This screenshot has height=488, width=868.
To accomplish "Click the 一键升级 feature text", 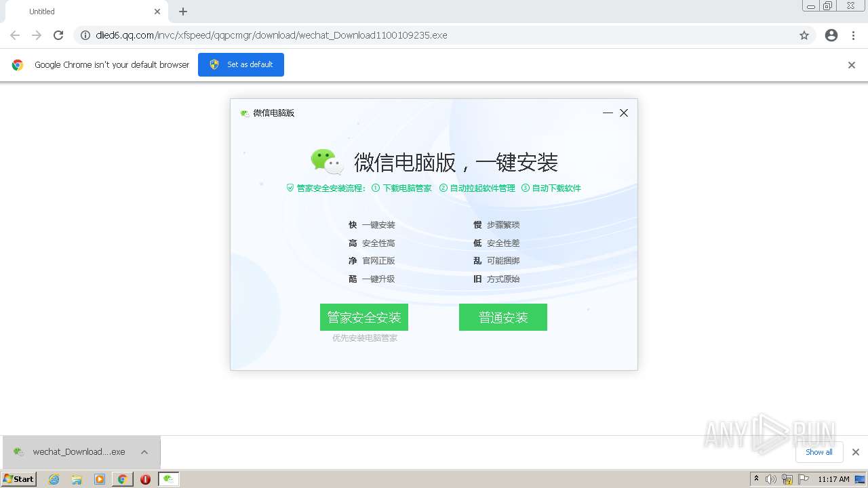I will 378,279.
